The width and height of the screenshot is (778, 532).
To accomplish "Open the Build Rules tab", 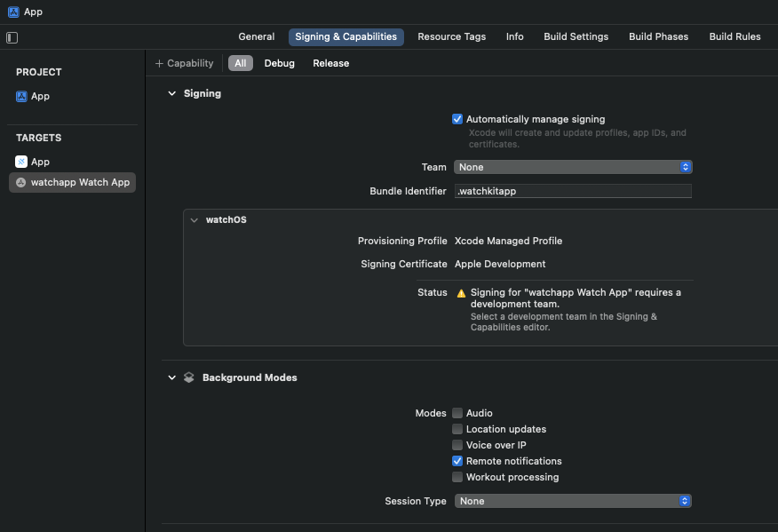I will tap(734, 36).
